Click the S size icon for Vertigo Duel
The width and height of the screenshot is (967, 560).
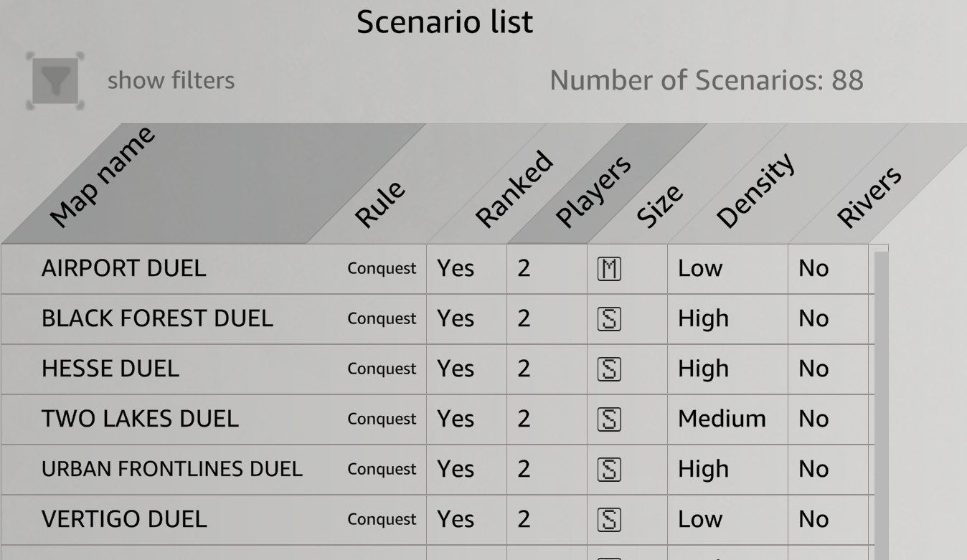click(609, 520)
